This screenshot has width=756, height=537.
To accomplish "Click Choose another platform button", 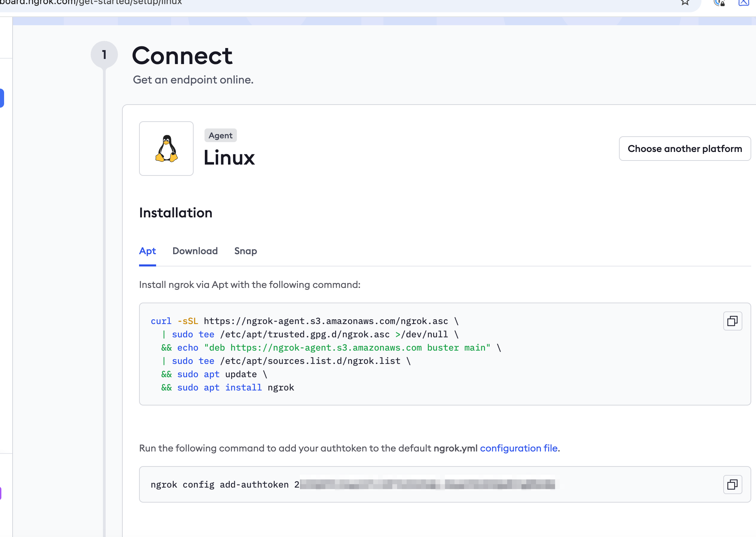I will [x=684, y=149].
